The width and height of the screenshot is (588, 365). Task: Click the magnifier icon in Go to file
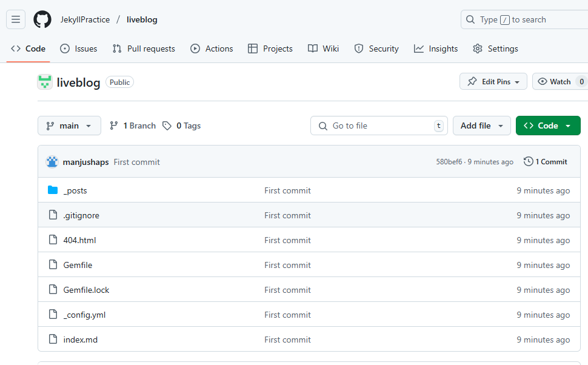coord(323,126)
